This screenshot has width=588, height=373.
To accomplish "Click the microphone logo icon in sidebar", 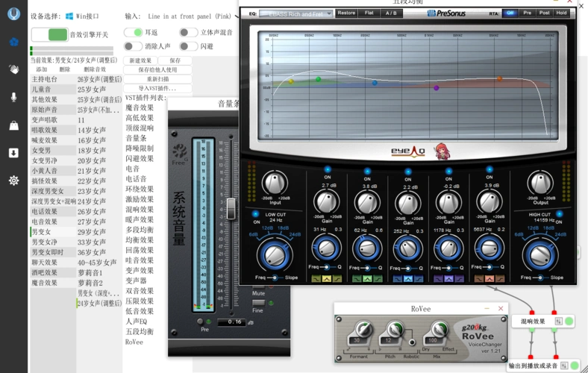I will point(13,13).
